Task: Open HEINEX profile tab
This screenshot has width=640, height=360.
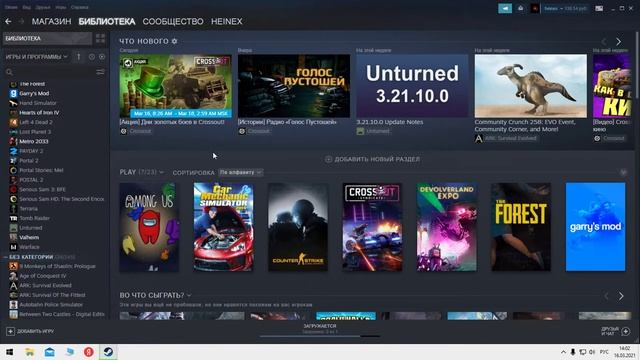Action: point(227,21)
